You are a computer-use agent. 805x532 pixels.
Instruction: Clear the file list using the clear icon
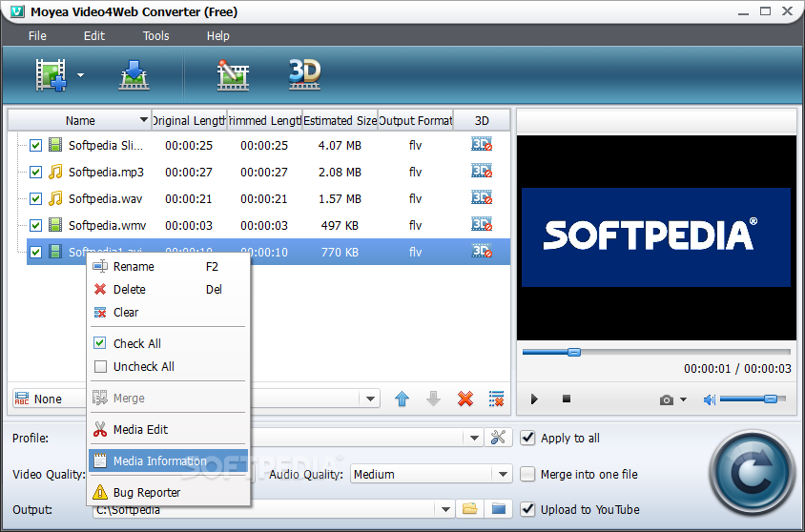[x=497, y=399]
